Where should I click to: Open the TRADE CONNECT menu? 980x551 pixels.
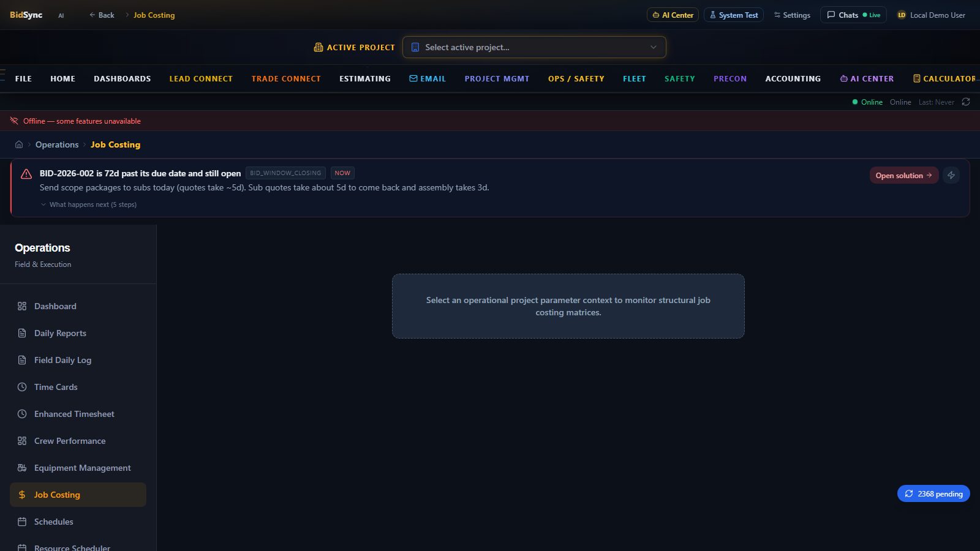(x=286, y=78)
